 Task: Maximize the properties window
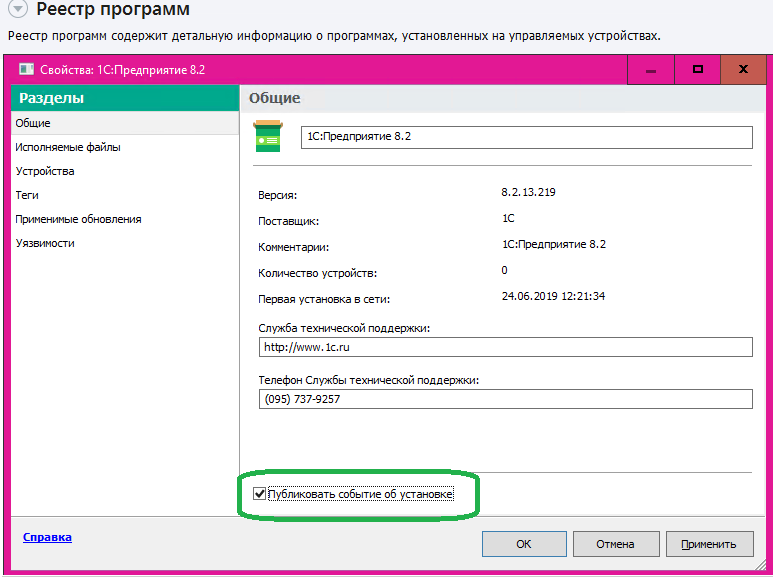(x=697, y=70)
